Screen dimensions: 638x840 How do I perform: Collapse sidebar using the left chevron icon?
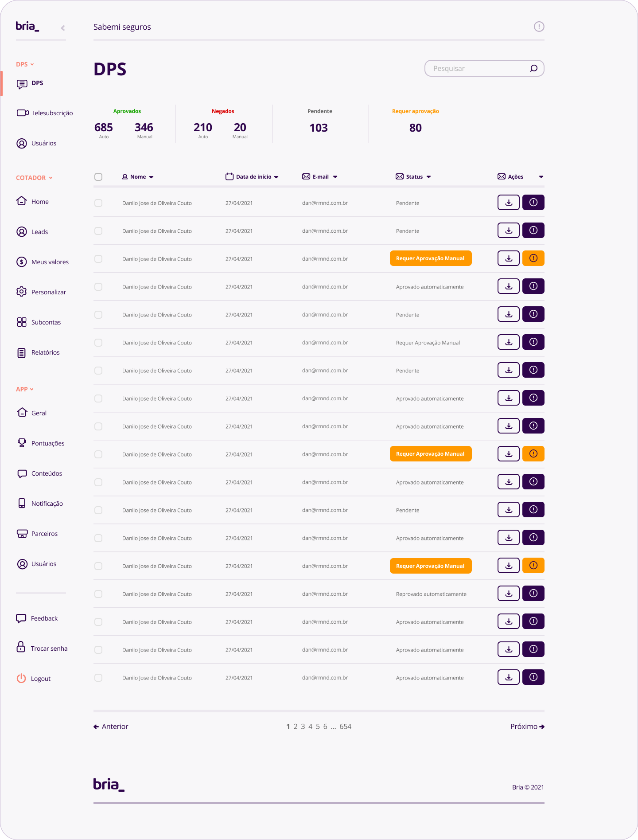pos(63,28)
